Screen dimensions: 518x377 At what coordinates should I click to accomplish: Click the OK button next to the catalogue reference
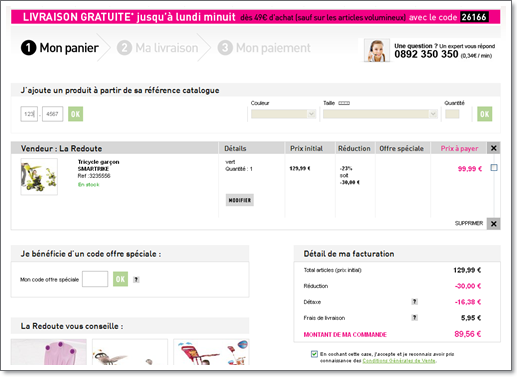75,114
